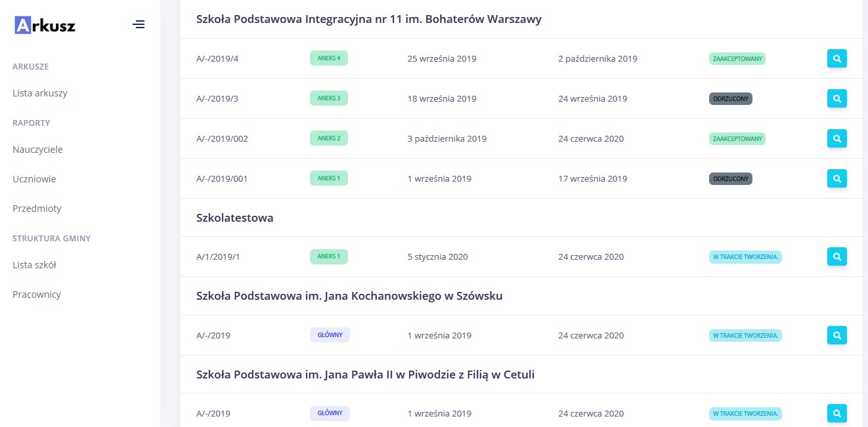This screenshot has height=427, width=868.
Task: Click magnifier icon for Piwodzie school sheet
Action: (x=836, y=413)
